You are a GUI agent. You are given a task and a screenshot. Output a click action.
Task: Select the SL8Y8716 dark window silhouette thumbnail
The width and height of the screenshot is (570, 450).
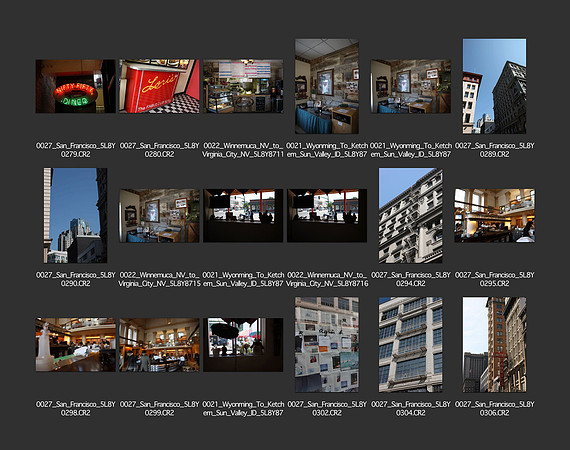(327, 216)
